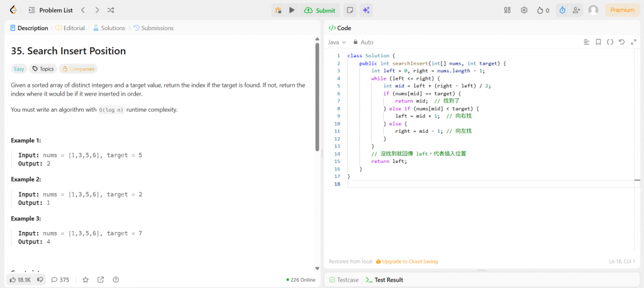Toggle the stopwatch timer
Screen dimensions: 644x288
562,10
